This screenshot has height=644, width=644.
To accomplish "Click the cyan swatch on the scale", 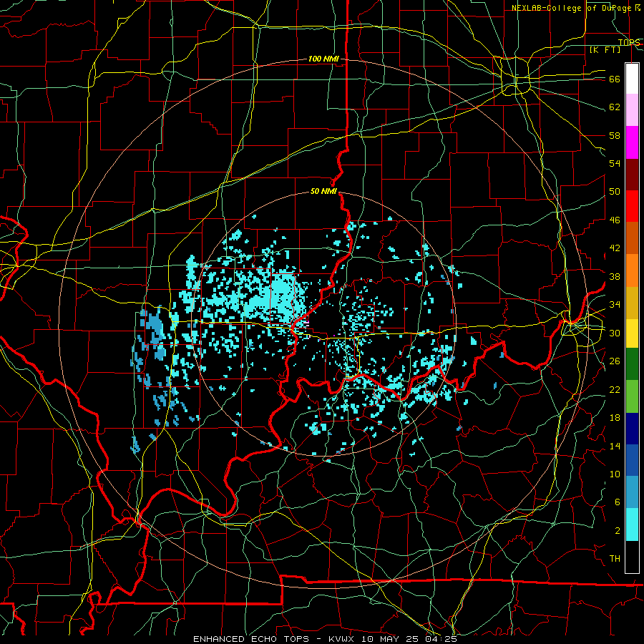I will coord(632,525).
